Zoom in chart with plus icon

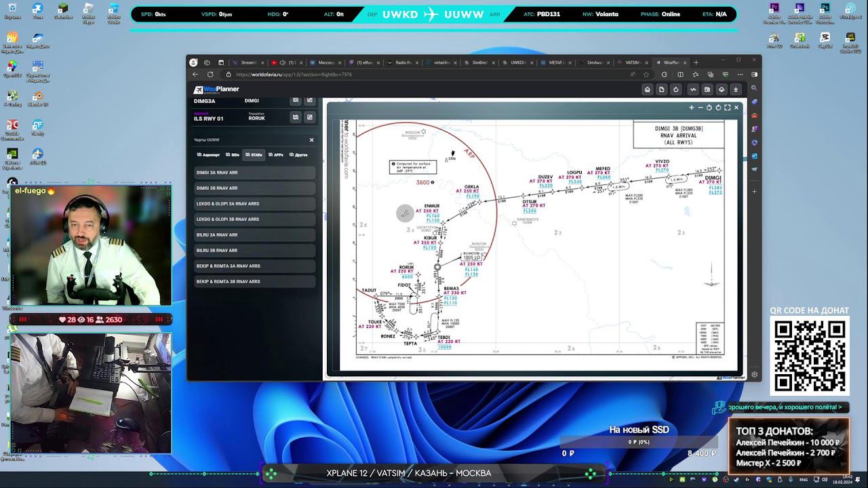tap(692, 108)
